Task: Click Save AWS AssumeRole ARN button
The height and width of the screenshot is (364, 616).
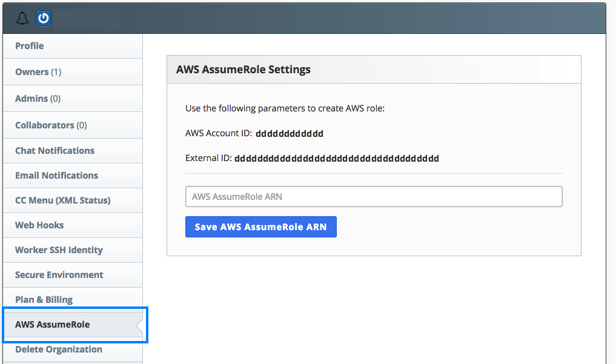Action: pyautogui.click(x=261, y=227)
